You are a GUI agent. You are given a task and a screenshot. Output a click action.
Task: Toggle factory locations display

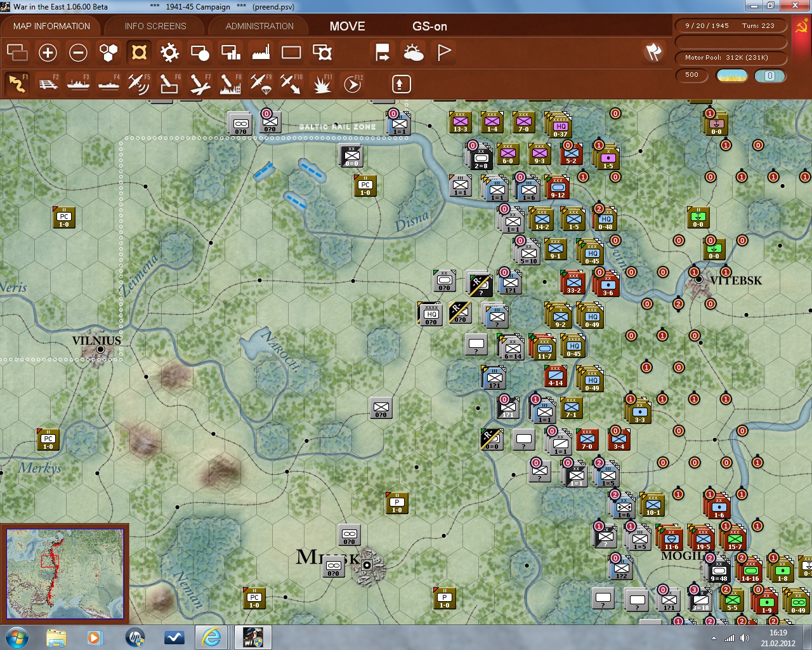coord(261,52)
